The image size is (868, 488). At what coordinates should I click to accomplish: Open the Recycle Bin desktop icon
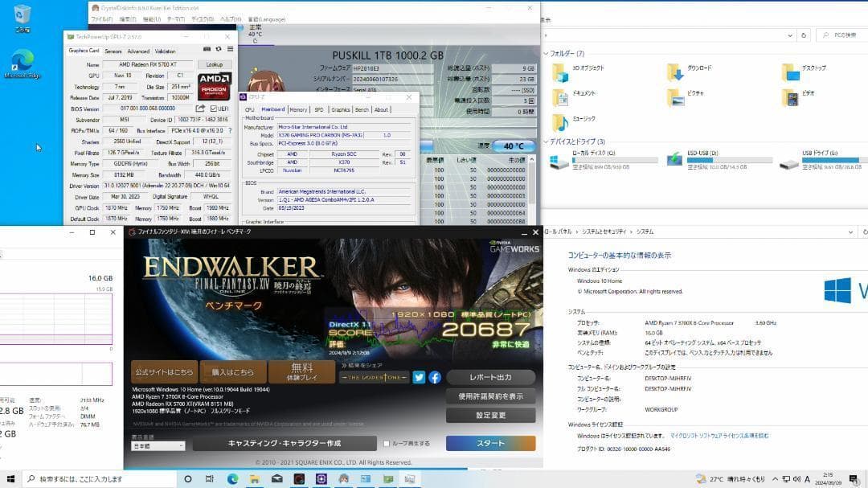[x=23, y=18]
